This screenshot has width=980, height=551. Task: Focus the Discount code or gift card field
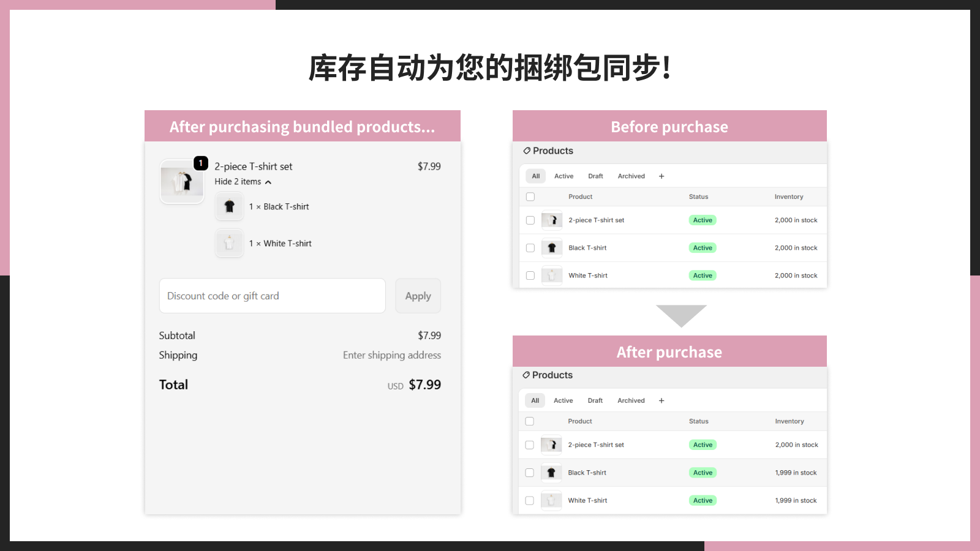(273, 296)
